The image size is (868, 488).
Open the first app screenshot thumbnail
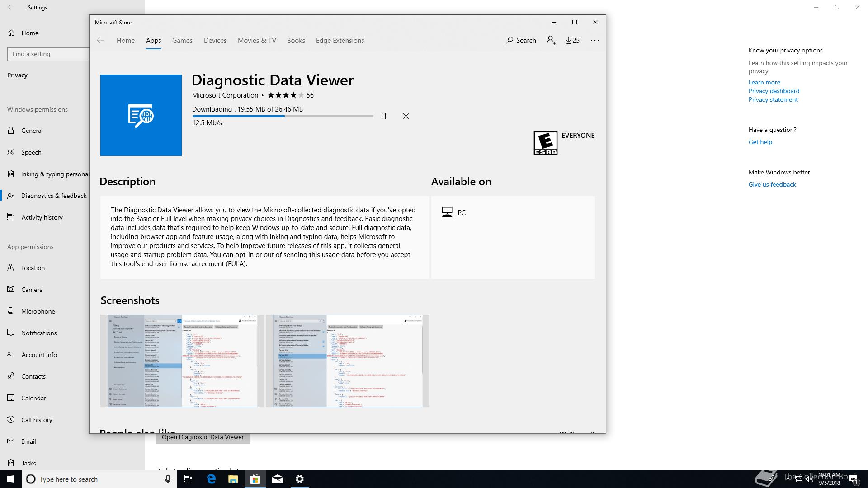182,361
